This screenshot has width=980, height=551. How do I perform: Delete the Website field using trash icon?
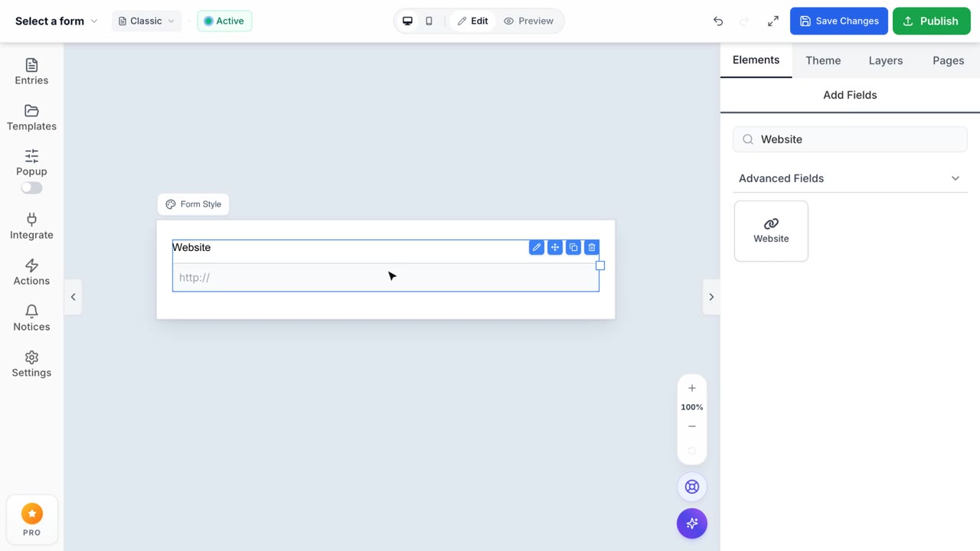pyautogui.click(x=592, y=247)
